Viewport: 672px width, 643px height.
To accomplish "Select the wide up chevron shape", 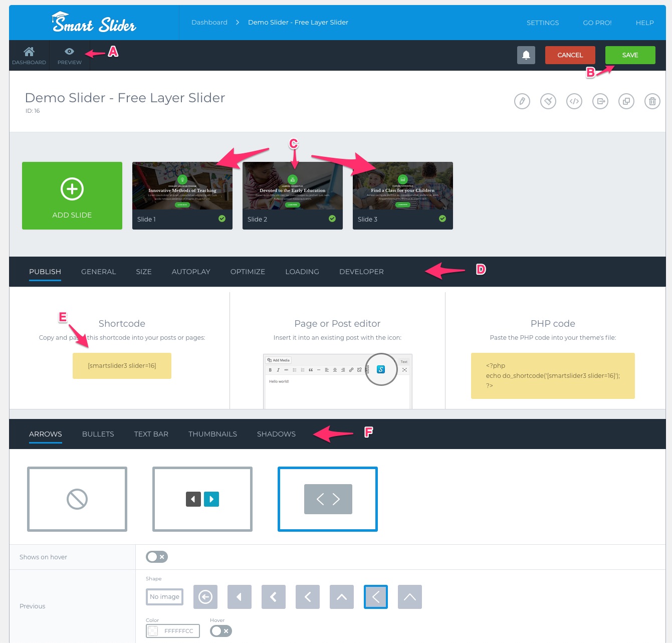I will click(x=410, y=597).
